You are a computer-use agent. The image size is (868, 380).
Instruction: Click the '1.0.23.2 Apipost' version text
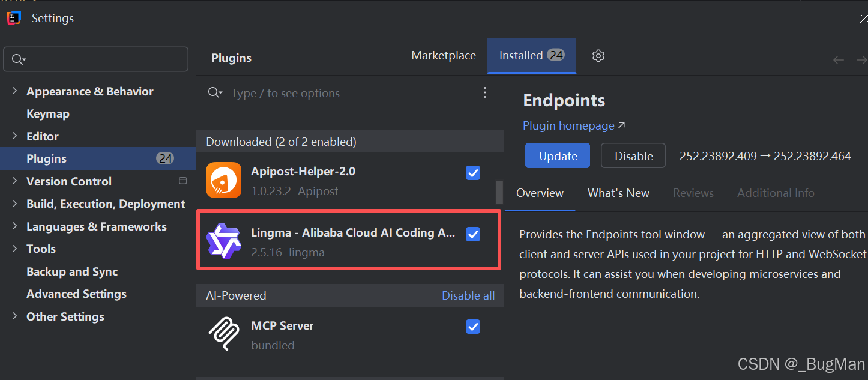295,191
